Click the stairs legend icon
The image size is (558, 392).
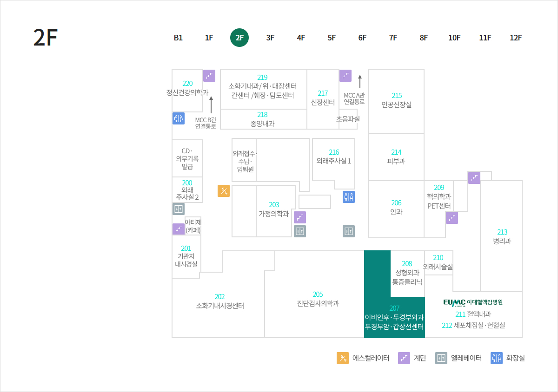coord(404,358)
